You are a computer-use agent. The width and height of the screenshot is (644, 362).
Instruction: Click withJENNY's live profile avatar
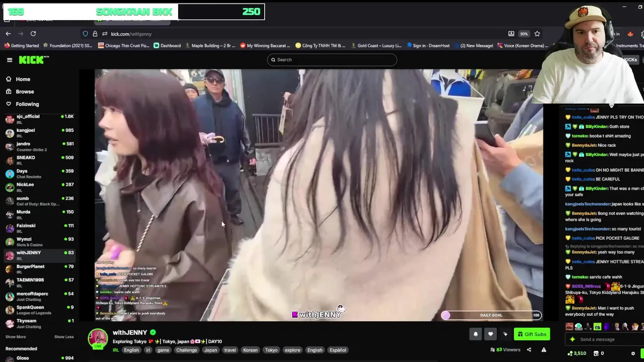(x=98, y=338)
